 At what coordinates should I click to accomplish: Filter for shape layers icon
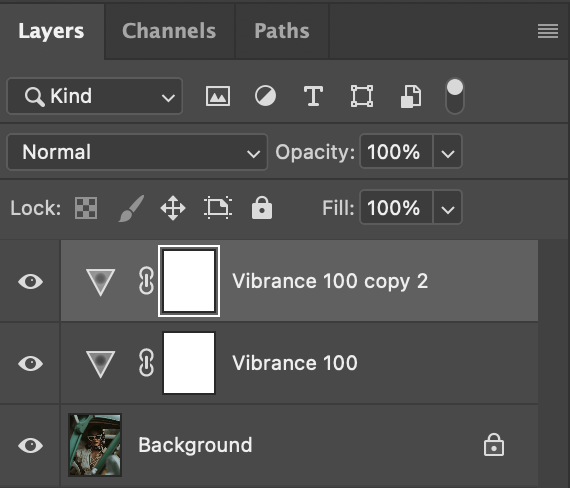tap(362, 96)
